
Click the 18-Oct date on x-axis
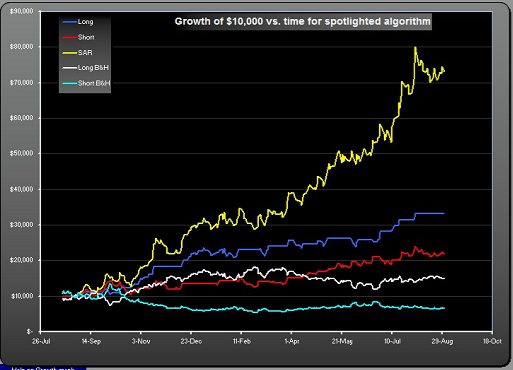coord(492,342)
